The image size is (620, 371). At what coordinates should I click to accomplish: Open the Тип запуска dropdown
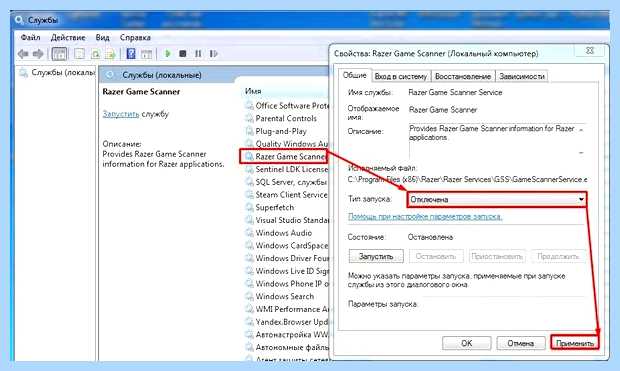pos(497,199)
